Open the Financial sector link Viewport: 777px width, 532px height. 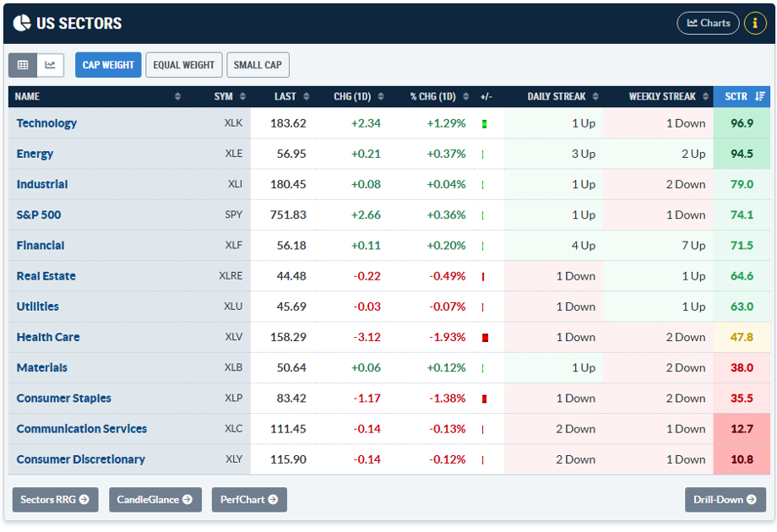click(x=41, y=245)
